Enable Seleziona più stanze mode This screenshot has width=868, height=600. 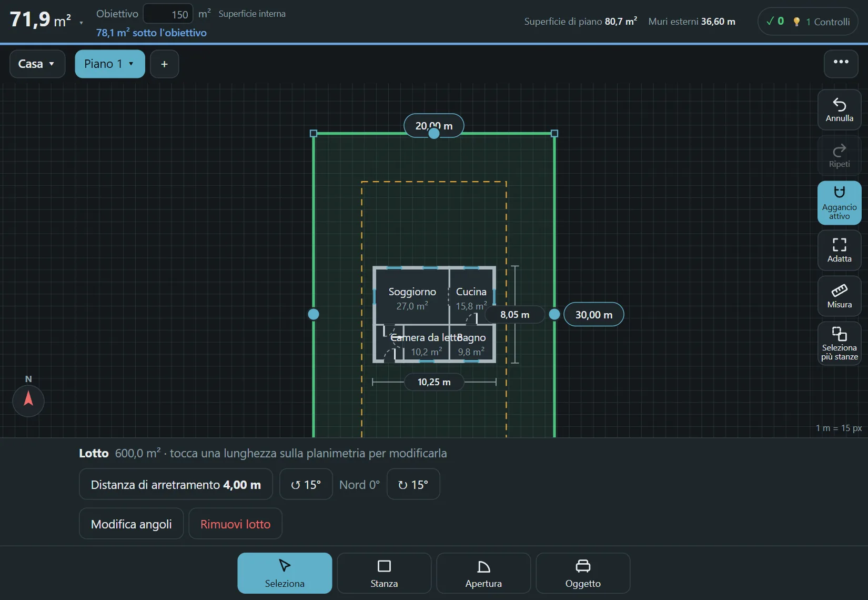[839, 343]
